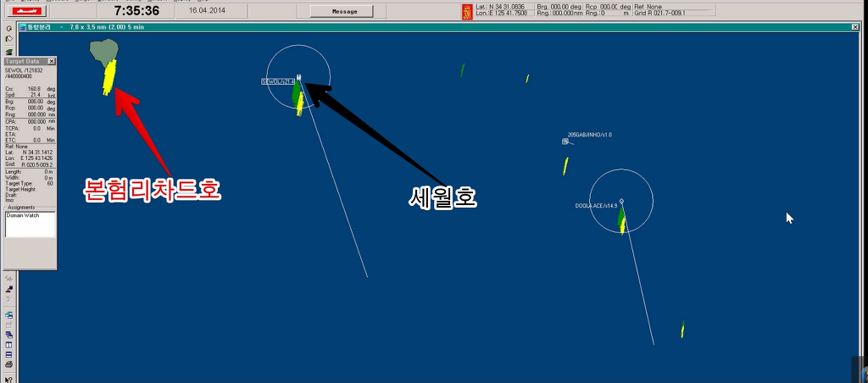This screenshot has height=383, width=868.
Task: Click the red emblem icon beside Lat/Lon
Action: point(467,12)
